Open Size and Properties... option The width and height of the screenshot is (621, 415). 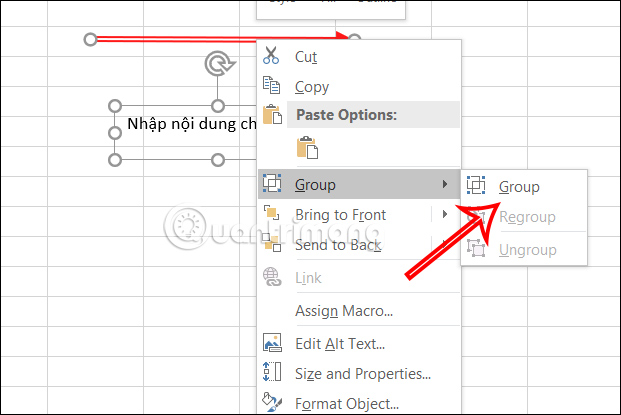point(359,374)
